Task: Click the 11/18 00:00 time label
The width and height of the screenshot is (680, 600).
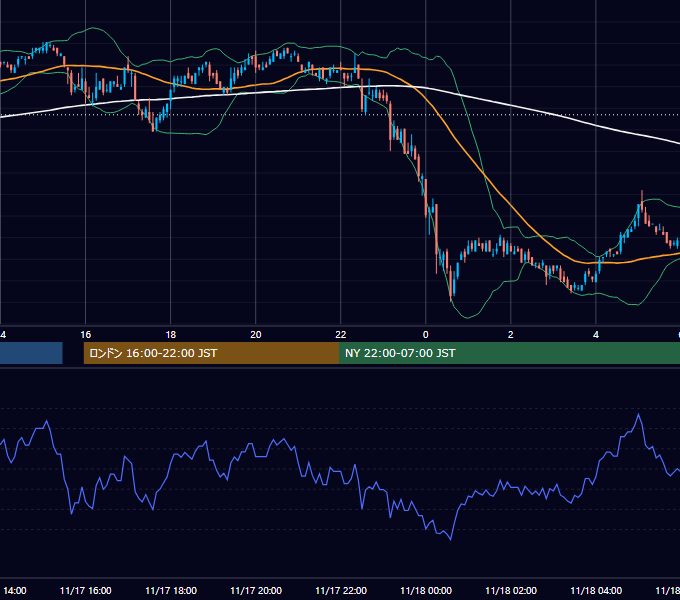Action: click(426, 590)
